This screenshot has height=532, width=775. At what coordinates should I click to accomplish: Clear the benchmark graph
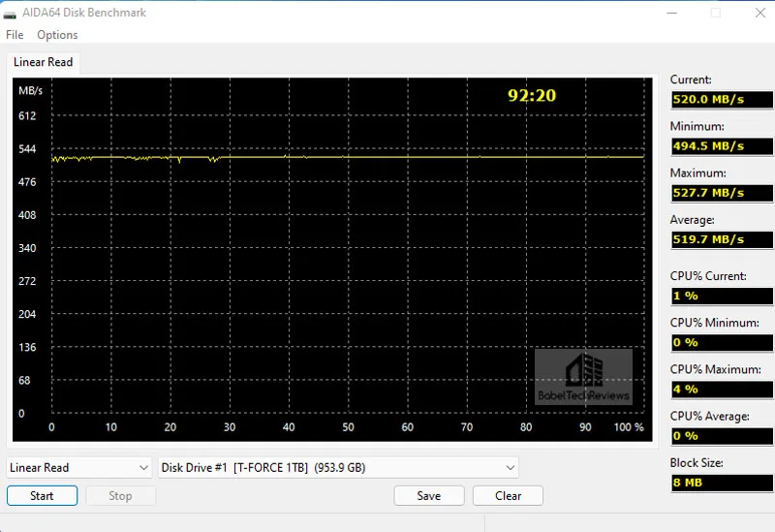pos(508,495)
